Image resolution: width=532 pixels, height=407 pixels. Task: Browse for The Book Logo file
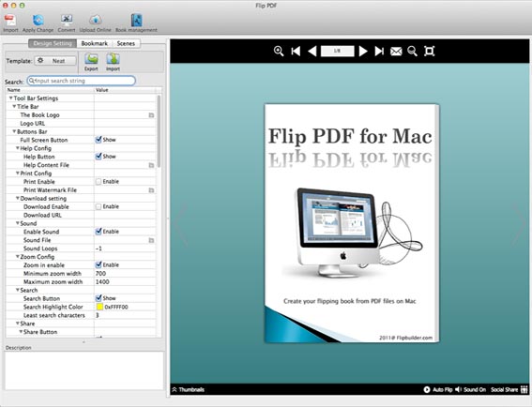(x=151, y=115)
